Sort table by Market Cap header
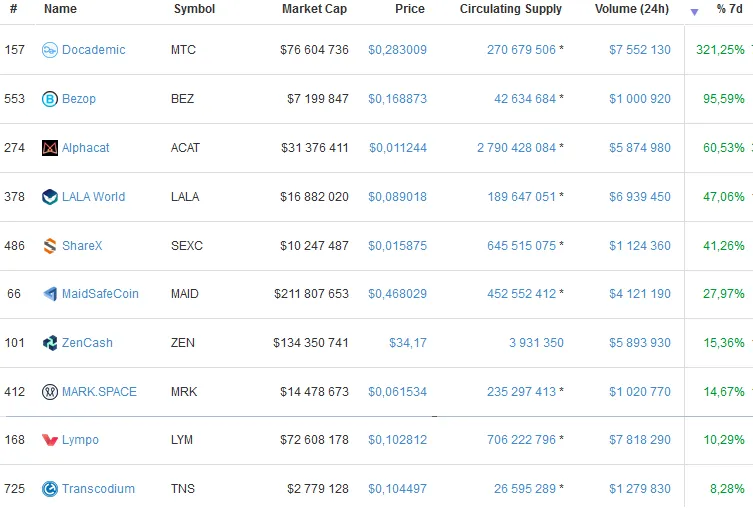 (x=315, y=9)
